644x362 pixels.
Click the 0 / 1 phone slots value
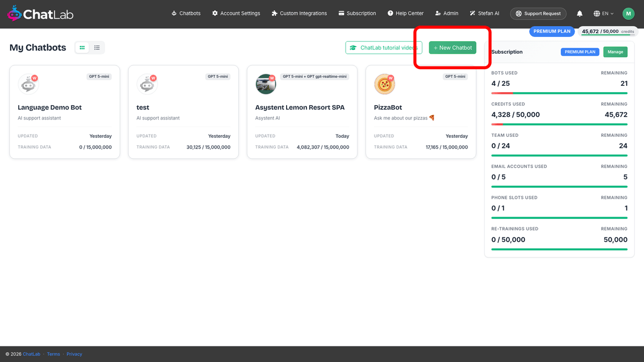[498, 208]
